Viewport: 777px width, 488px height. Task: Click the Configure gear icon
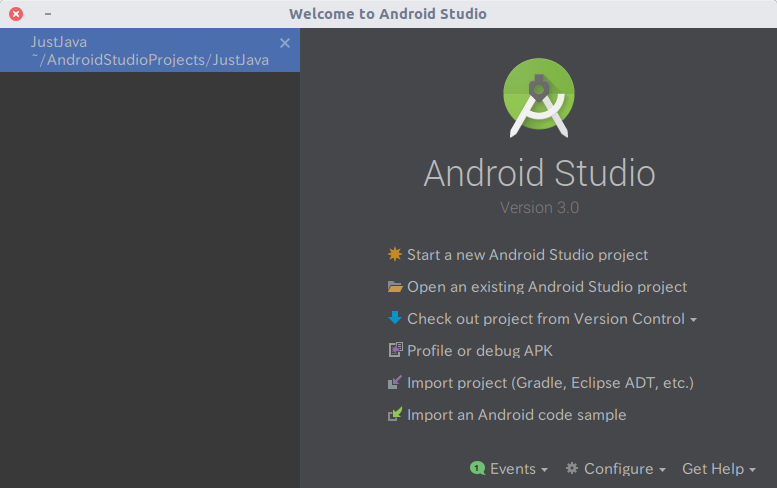point(572,468)
